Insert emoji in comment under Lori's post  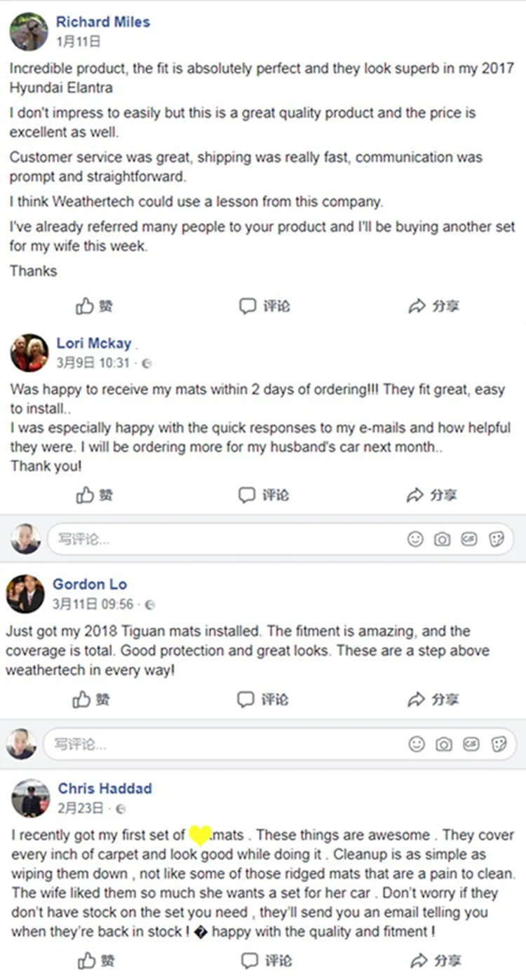(416, 539)
